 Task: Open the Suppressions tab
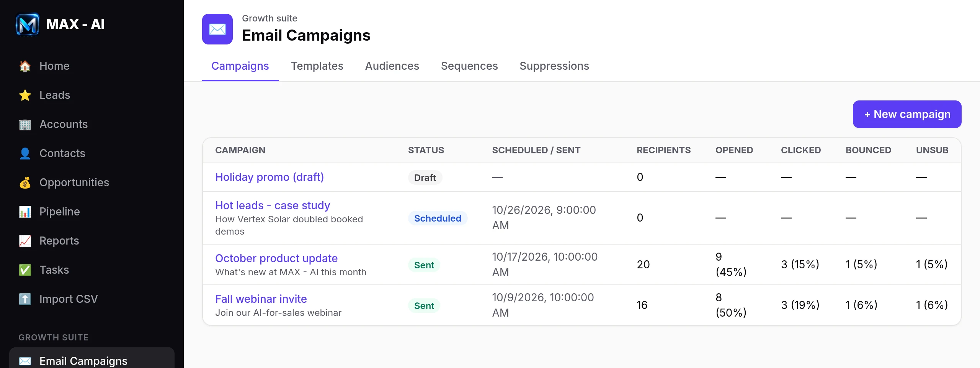(x=554, y=66)
